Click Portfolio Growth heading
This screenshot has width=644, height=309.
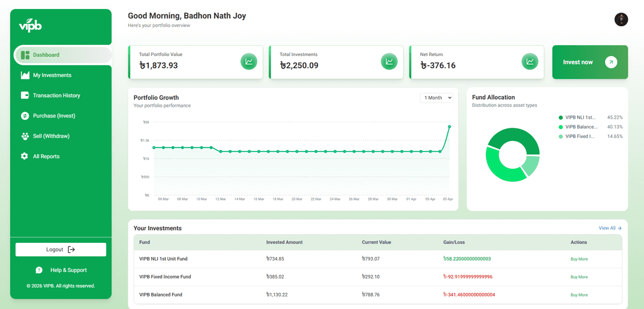coord(156,98)
